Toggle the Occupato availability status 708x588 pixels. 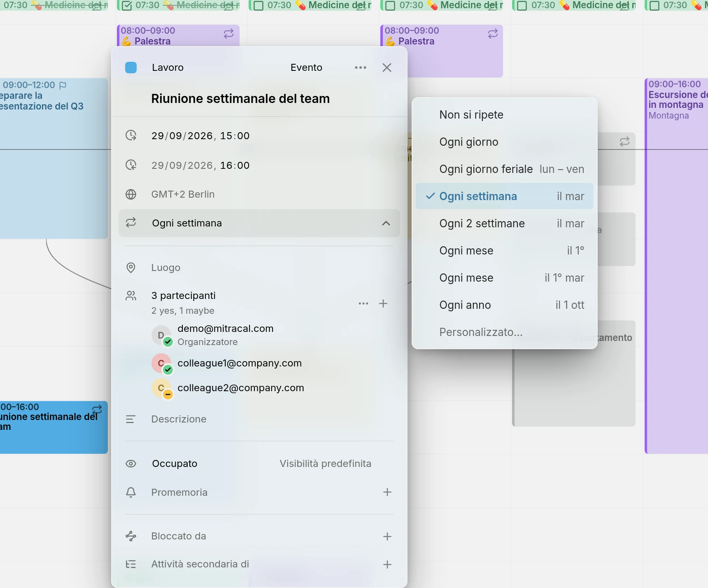tap(175, 464)
